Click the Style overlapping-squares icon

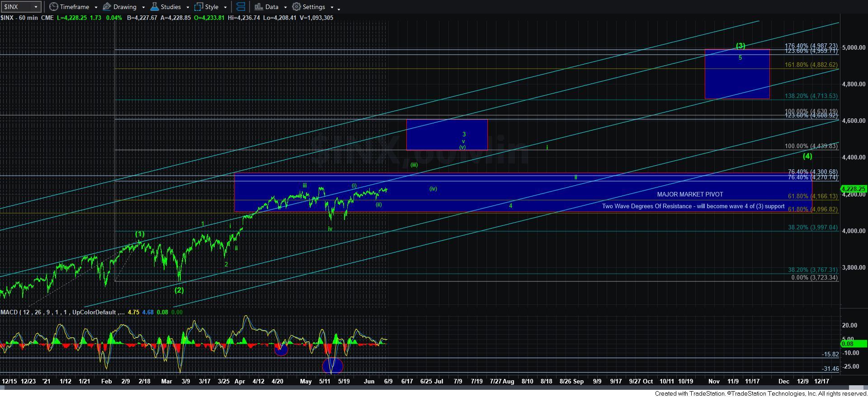(198, 7)
